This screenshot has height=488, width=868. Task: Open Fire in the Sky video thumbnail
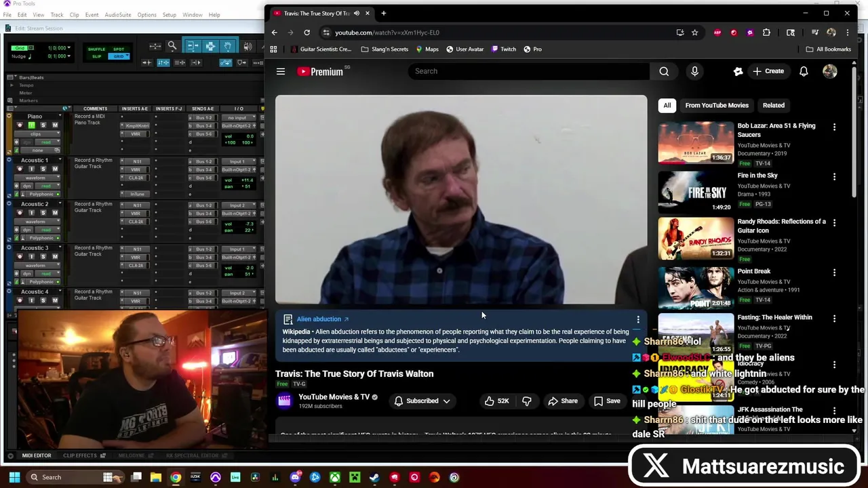(x=696, y=192)
